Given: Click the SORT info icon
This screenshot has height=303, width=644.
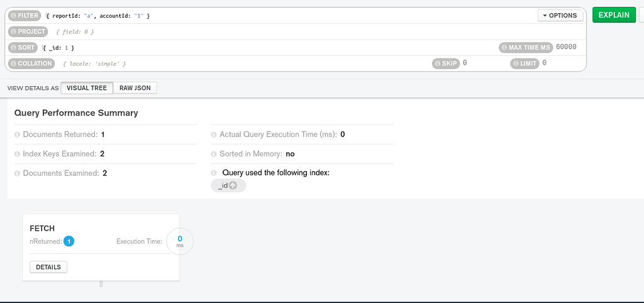Looking at the screenshot, I should 14,48.
